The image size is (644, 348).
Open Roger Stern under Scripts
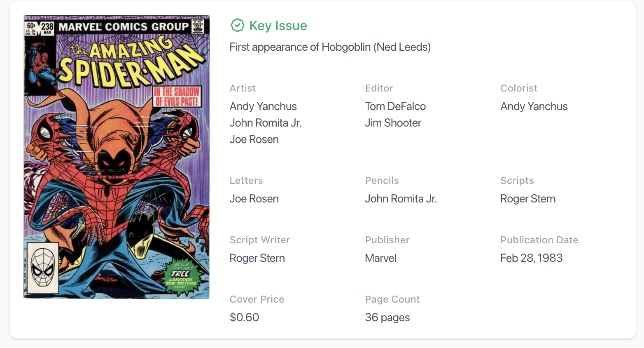(528, 199)
